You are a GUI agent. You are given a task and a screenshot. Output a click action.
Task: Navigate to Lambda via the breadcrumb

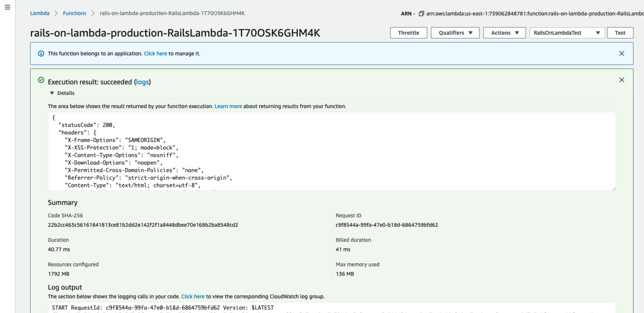coord(39,13)
